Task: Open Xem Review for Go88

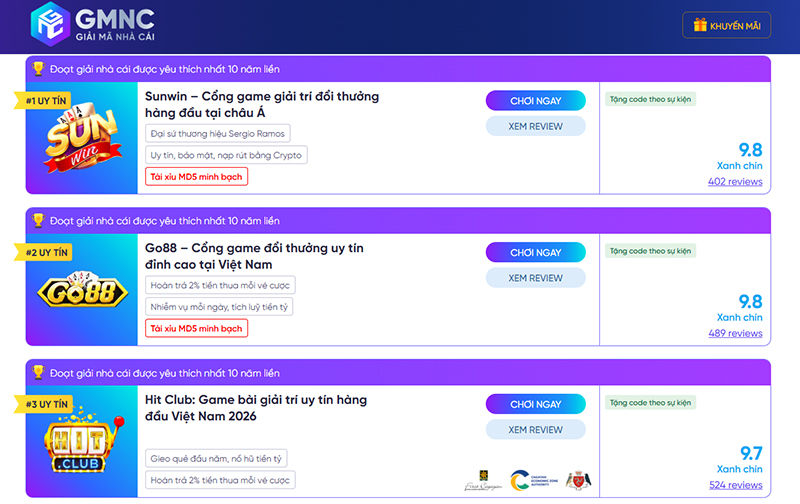Action: point(535,278)
